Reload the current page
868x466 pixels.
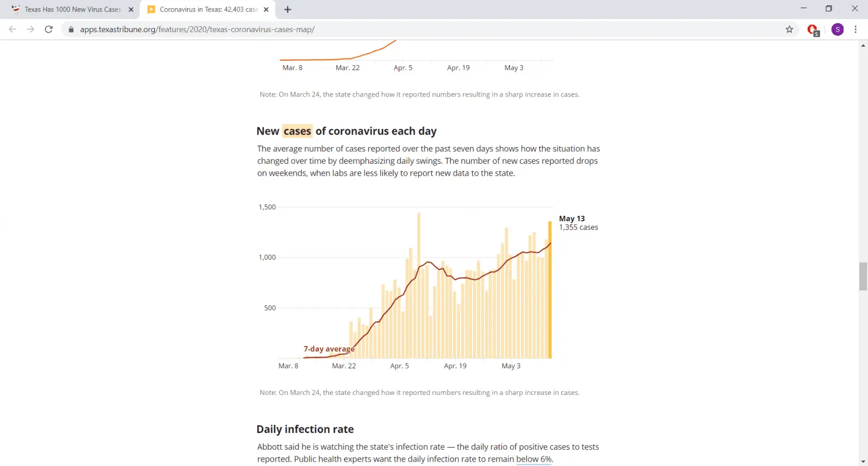(x=49, y=29)
